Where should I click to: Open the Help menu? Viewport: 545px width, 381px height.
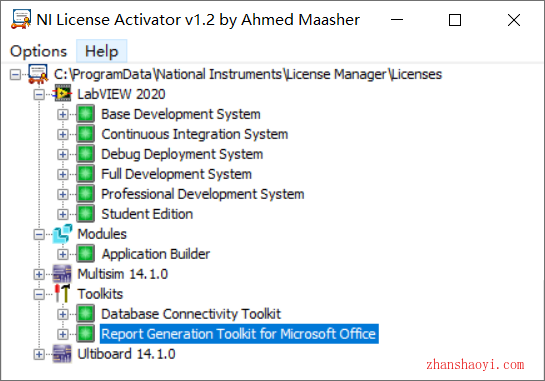[x=101, y=51]
